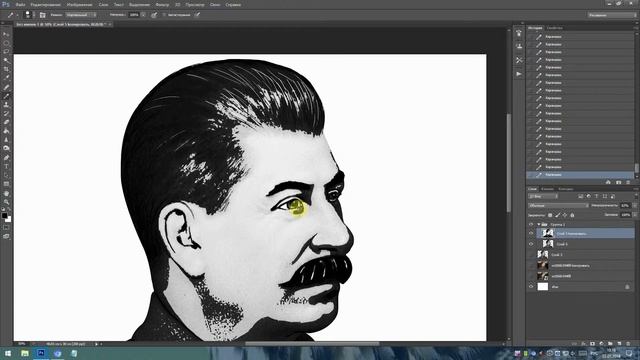This screenshot has width=640, height=360.
Task: Open the layer blend mode dropdown
Action: click(558, 205)
